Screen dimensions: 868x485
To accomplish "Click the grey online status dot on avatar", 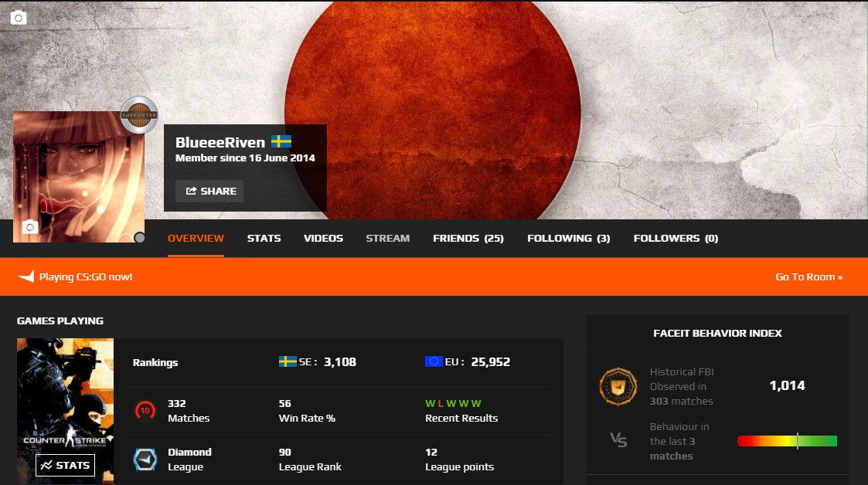I will pos(139,237).
